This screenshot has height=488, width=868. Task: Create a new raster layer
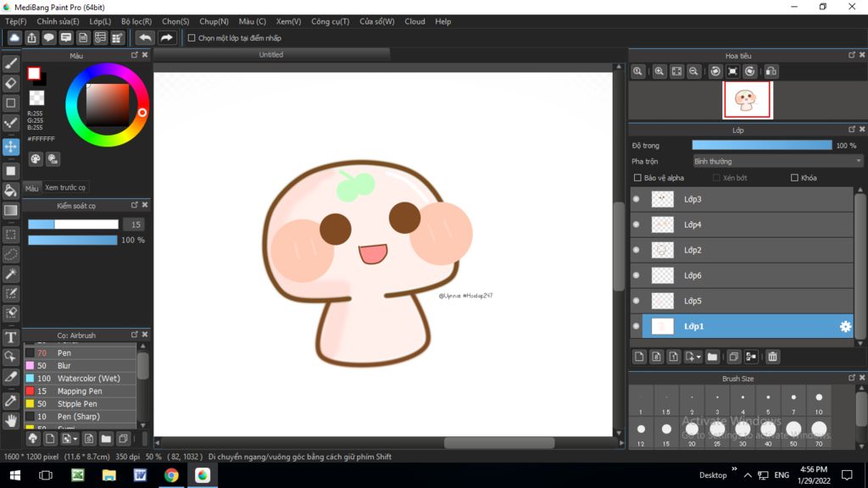point(639,357)
